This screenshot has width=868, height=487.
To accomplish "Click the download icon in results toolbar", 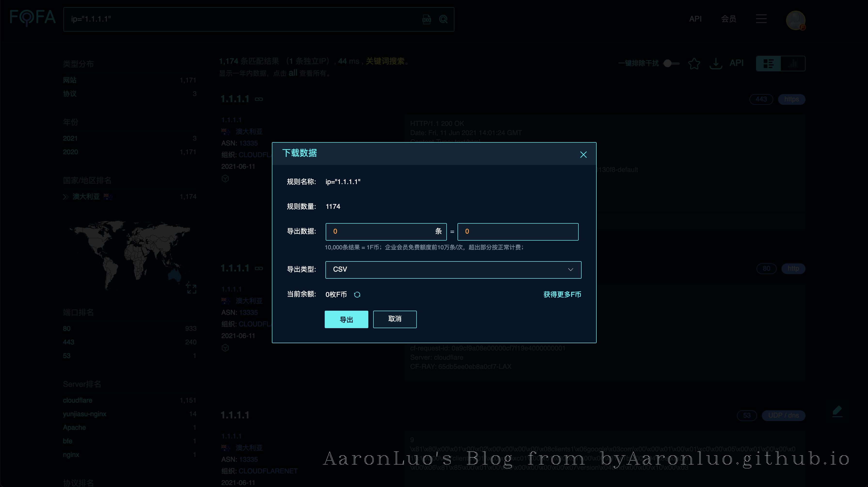I will (716, 63).
